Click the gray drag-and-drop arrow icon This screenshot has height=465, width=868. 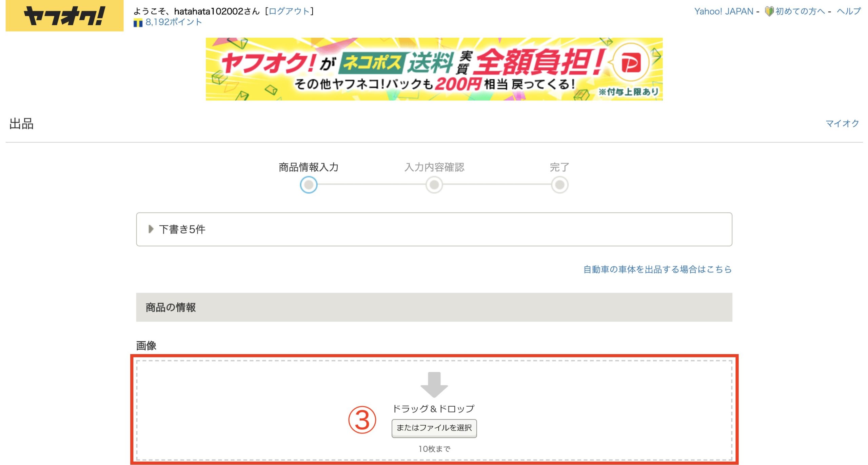tap(434, 385)
